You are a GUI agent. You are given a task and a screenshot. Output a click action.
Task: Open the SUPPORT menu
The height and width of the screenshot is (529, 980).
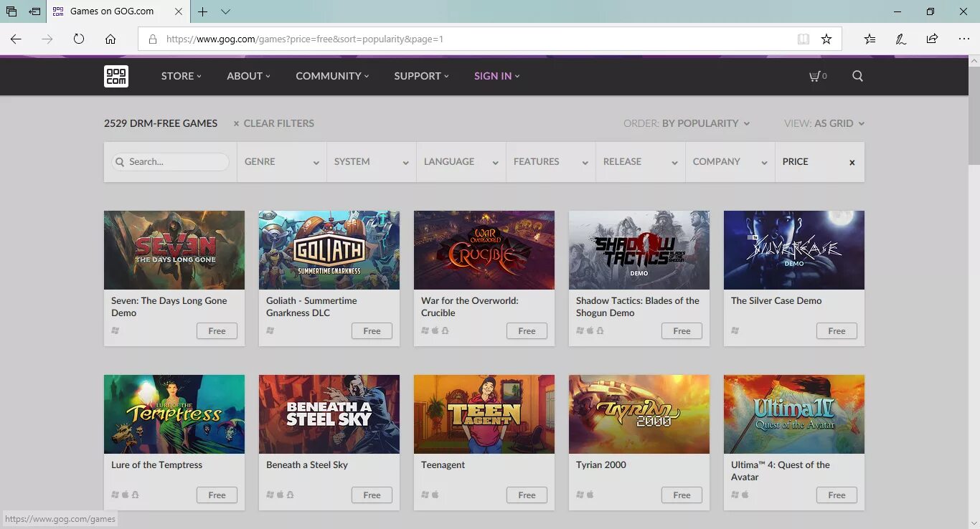(421, 76)
